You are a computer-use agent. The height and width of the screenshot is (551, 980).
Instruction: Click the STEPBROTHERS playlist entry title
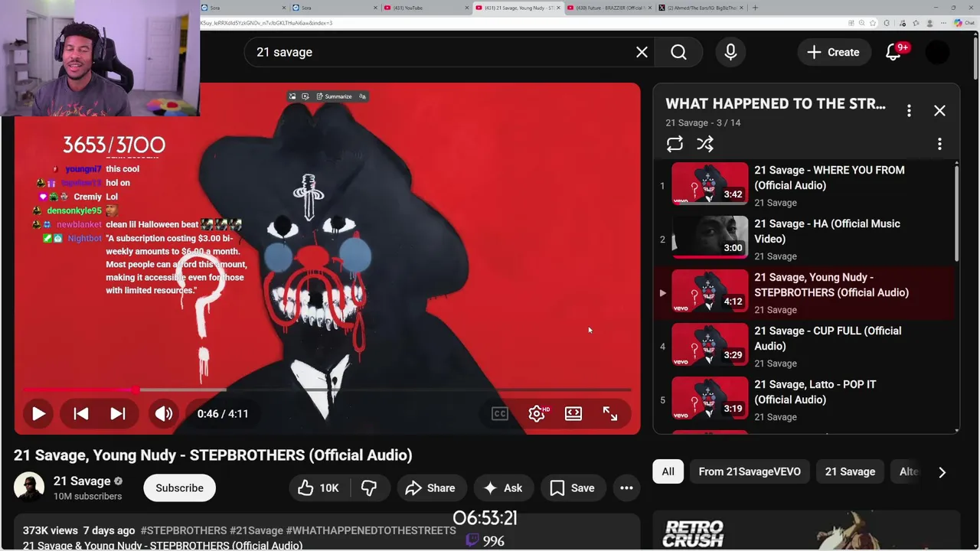(831, 285)
